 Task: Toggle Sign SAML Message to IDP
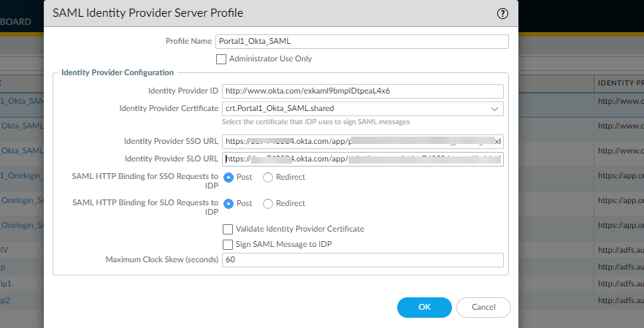tap(227, 243)
